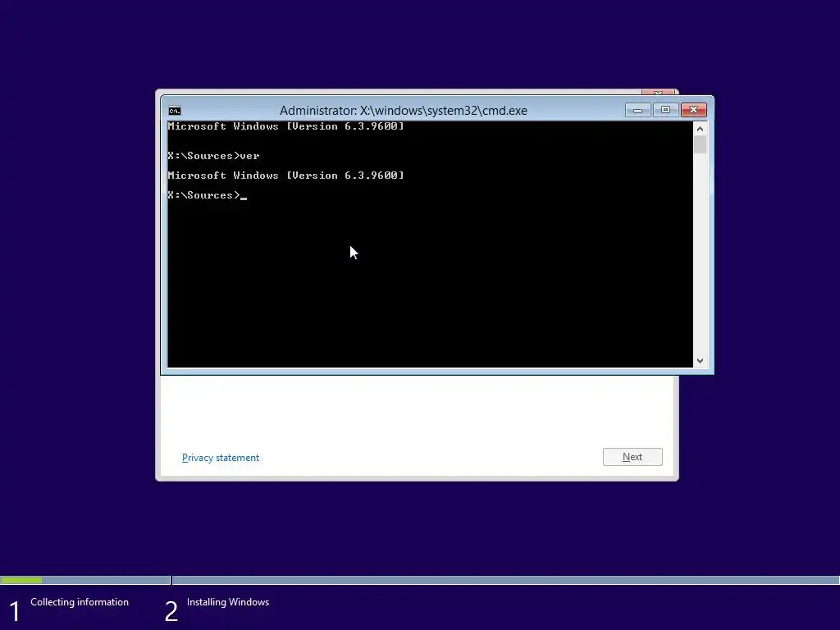Close the Administrator cmd.exe window
This screenshot has height=630, width=840.
click(694, 110)
